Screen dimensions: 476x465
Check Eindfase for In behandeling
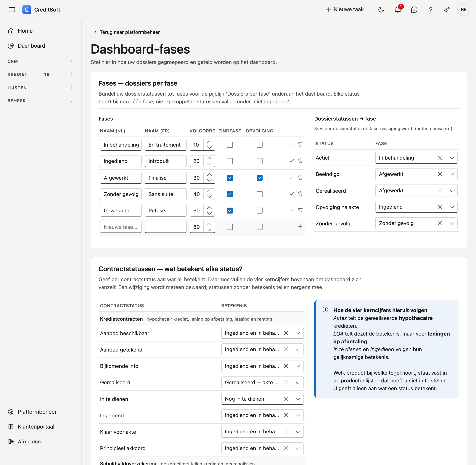pos(230,145)
